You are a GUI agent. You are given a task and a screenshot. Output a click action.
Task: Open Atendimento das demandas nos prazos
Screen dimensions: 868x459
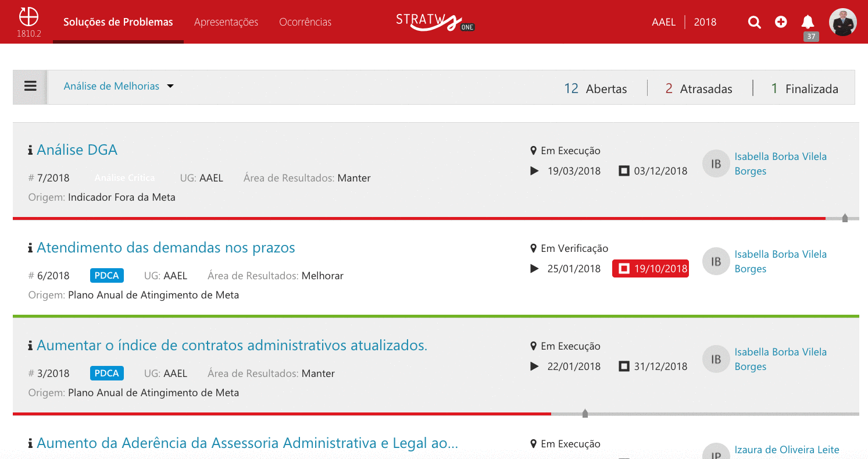pyautogui.click(x=166, y=248)
